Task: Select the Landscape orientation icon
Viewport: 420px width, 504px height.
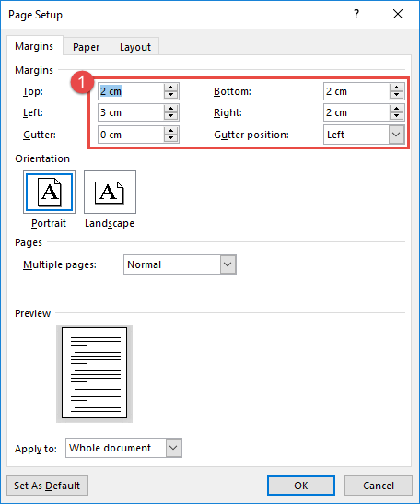Action: click(x=110, y=193)
